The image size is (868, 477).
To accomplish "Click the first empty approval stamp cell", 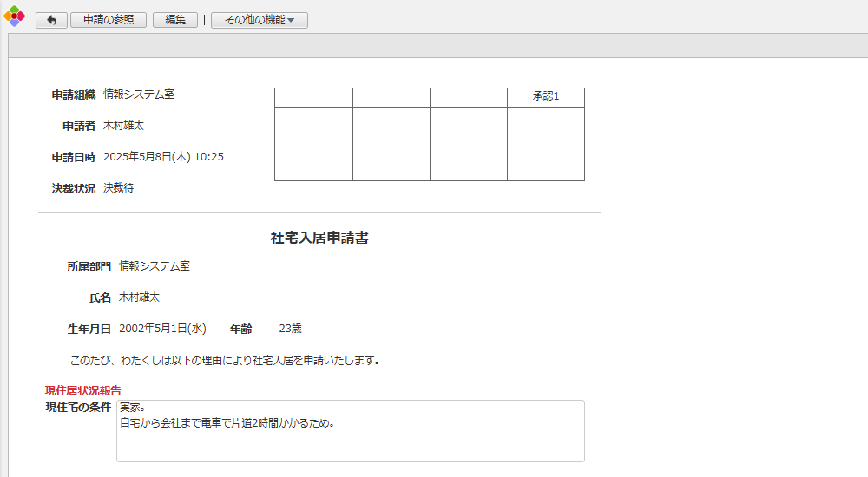I will 313,144.
